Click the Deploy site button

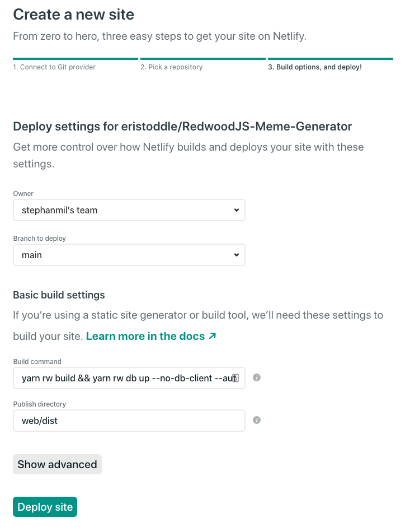(45, 507)
